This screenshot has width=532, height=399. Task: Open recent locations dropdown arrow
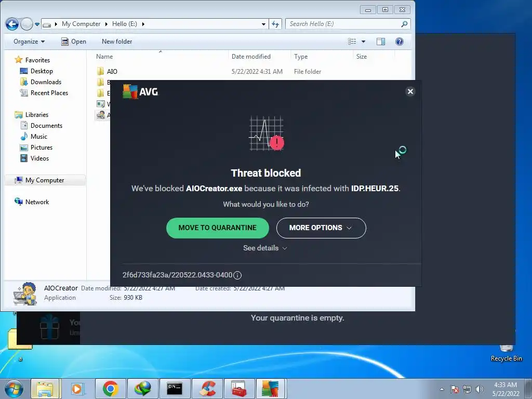[37, 24]
